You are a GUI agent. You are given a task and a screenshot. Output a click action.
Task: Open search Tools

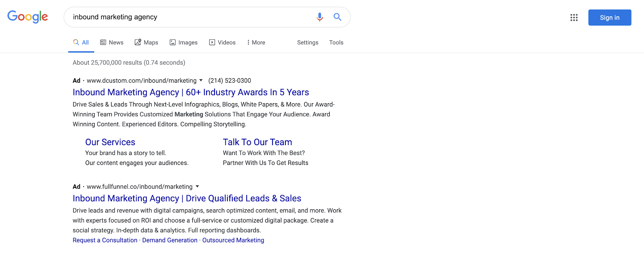pyautogui.click(x=336, y=42)
